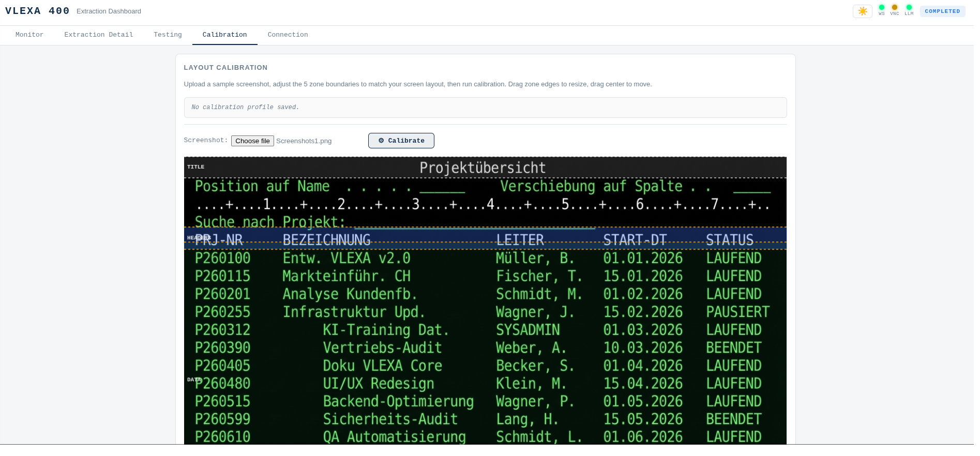Click the 'Doku VLEXA Core' entry
This screenshot has width=980, height=456.
coord(382,366)
